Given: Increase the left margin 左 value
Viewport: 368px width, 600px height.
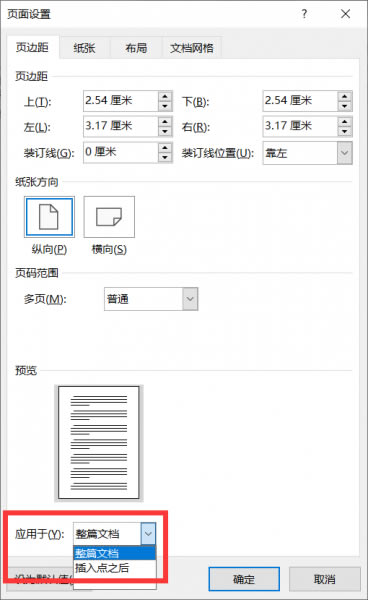Looking at the screenshot, I should tap(165, 122).
